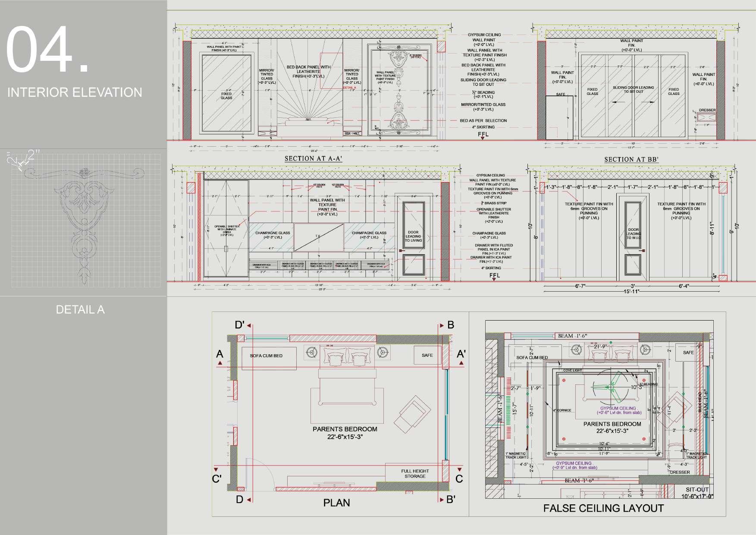Click the large "04." sheet number

click(47, 50)
